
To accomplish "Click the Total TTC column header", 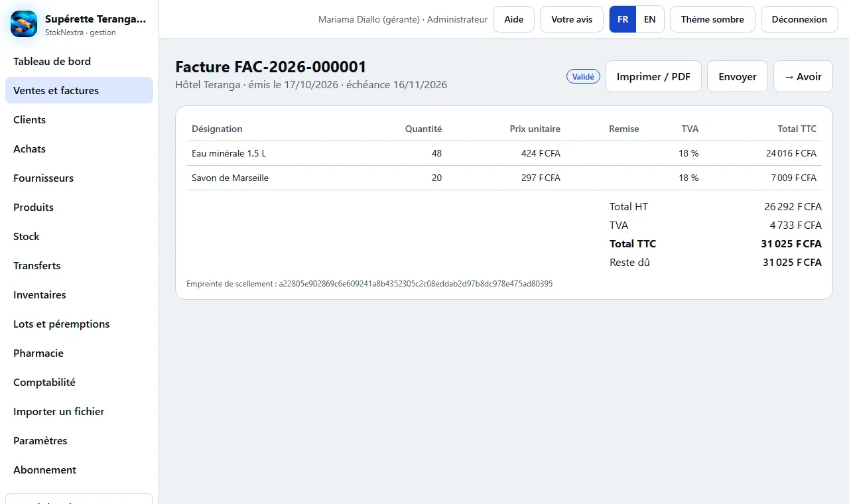I will 797,129.
